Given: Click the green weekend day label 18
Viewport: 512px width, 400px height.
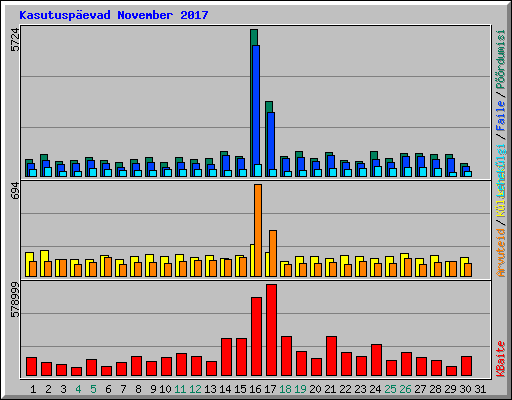Looking at the screenshot, I should tap(285, 389).
